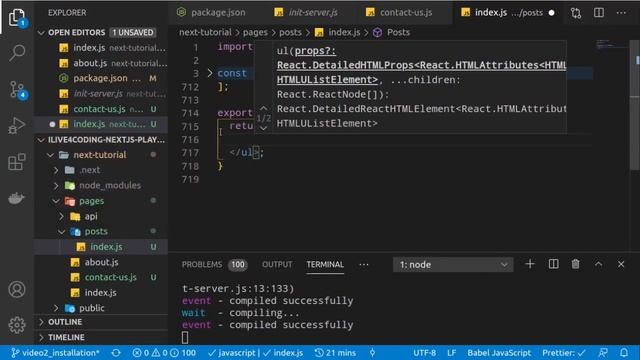This screenshot has height=360, width=640.
Task: Open about.js in pages folder
Action: (x=101, y=262)
